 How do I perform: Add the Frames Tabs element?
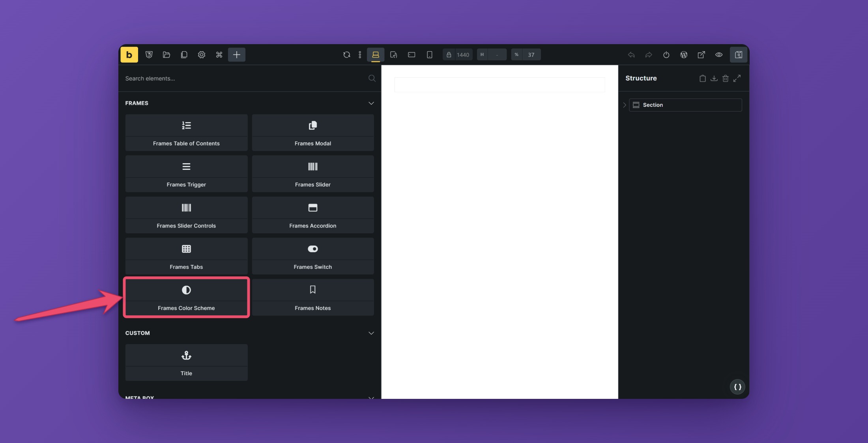coord(186,256)
